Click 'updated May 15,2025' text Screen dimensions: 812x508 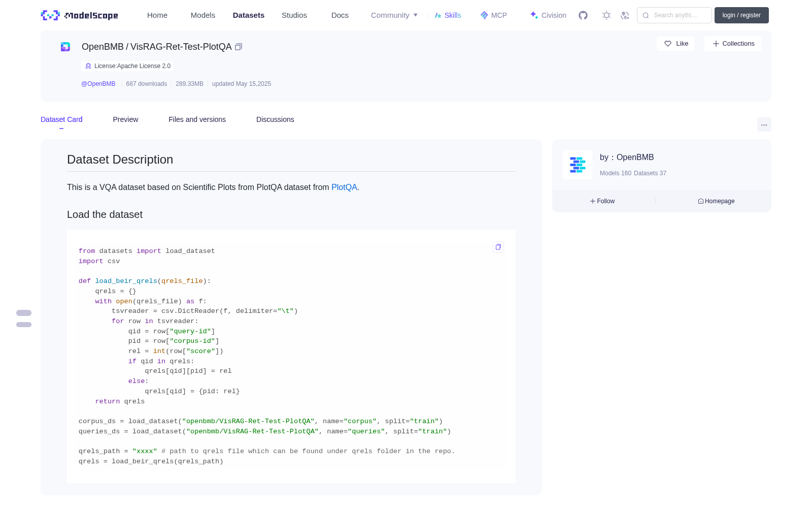pos(242,84)
